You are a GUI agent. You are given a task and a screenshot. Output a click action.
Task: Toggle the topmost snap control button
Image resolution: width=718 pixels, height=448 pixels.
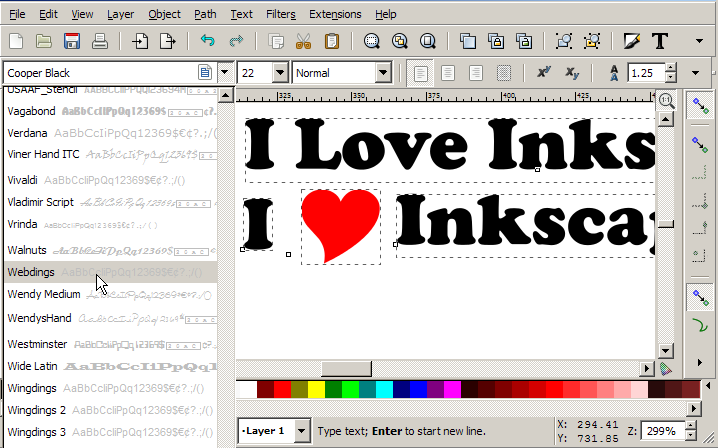point(700,106)
